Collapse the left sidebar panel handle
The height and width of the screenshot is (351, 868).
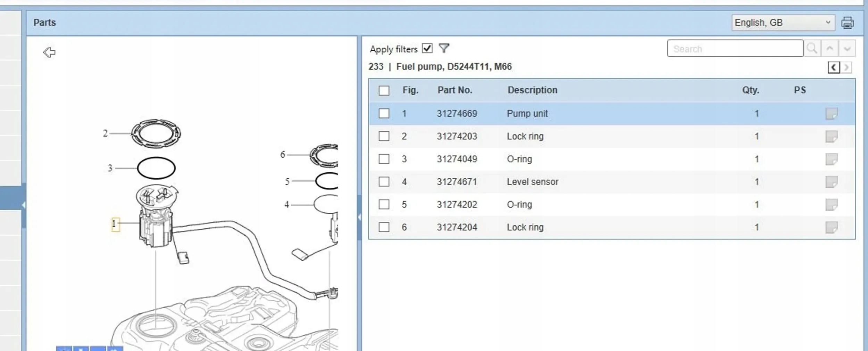click(24, 205)
